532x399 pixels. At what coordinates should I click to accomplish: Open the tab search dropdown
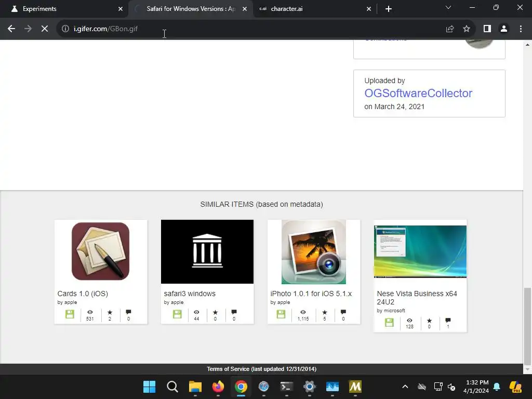(x=448, y=7)
